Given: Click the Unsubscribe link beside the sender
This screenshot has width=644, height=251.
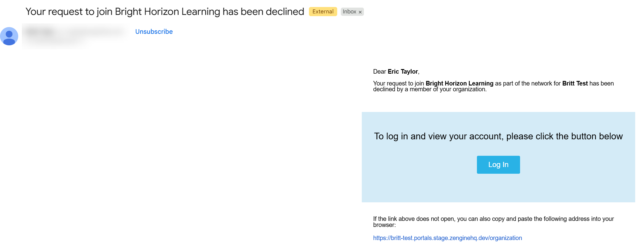Looking at the screenshot, I should pyautogui.click(x=154, y=32).
